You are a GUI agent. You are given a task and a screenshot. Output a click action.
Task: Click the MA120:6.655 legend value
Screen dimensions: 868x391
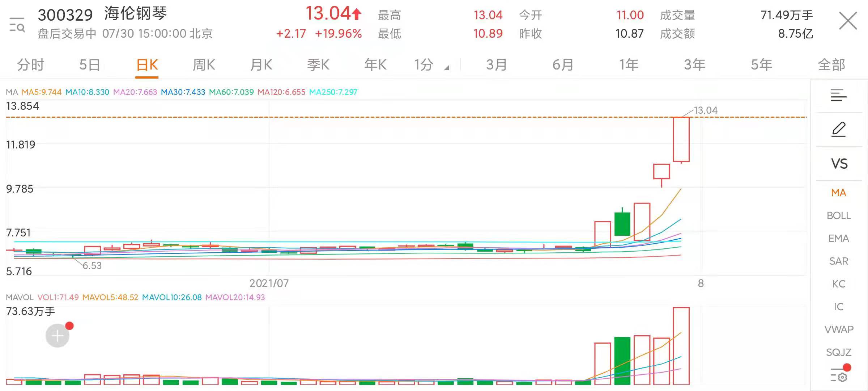tap(281, 92)
